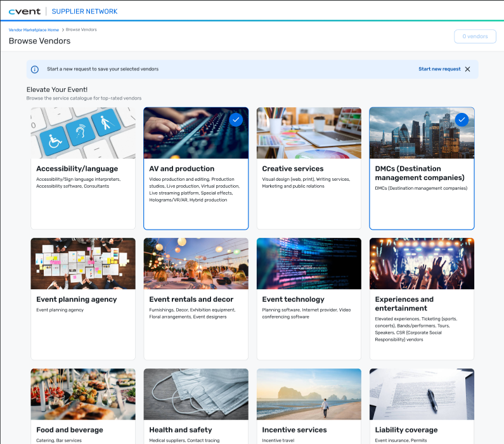Click the Furnishings, Decor, Exhibition equipment description

pos(192,313)
